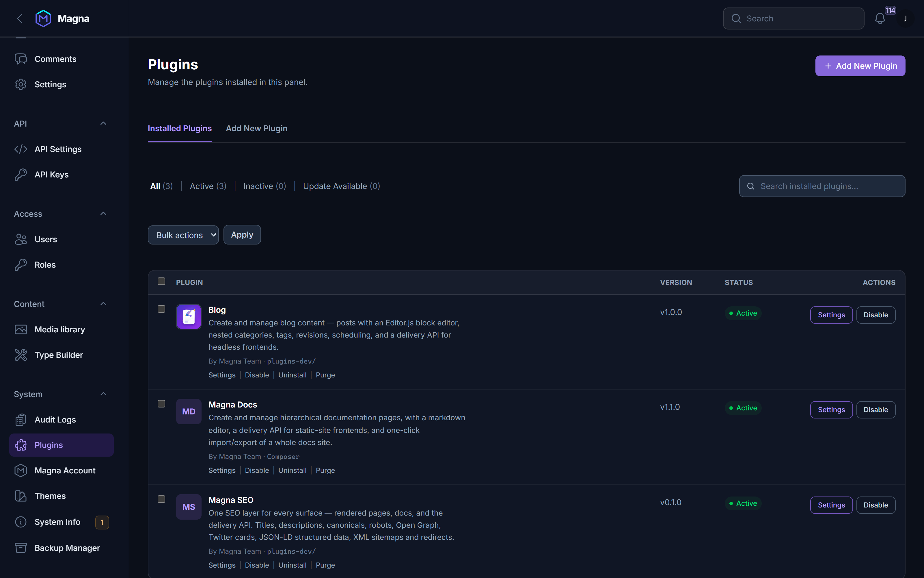
Task: Open Comments in sidebar
Action: [x=62, y=59]
